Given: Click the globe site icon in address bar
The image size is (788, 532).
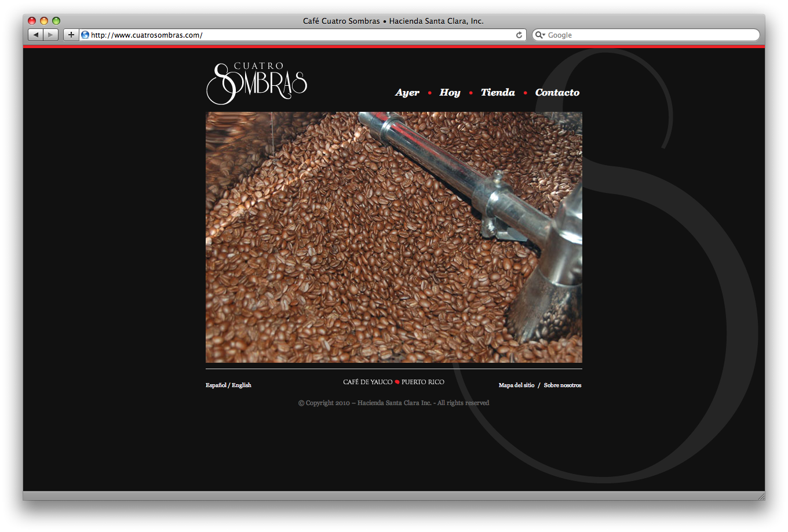Looking at the screenshot, I should pyautogui.click(x=85, y=35).
